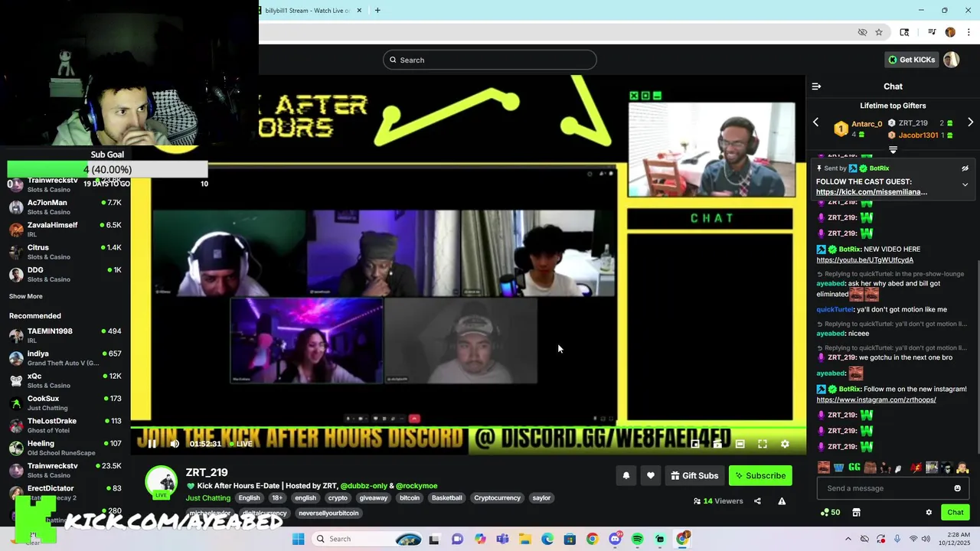The image size is (980, 551).
Task: Share the stream via share icon
Action: click(757, 501)
